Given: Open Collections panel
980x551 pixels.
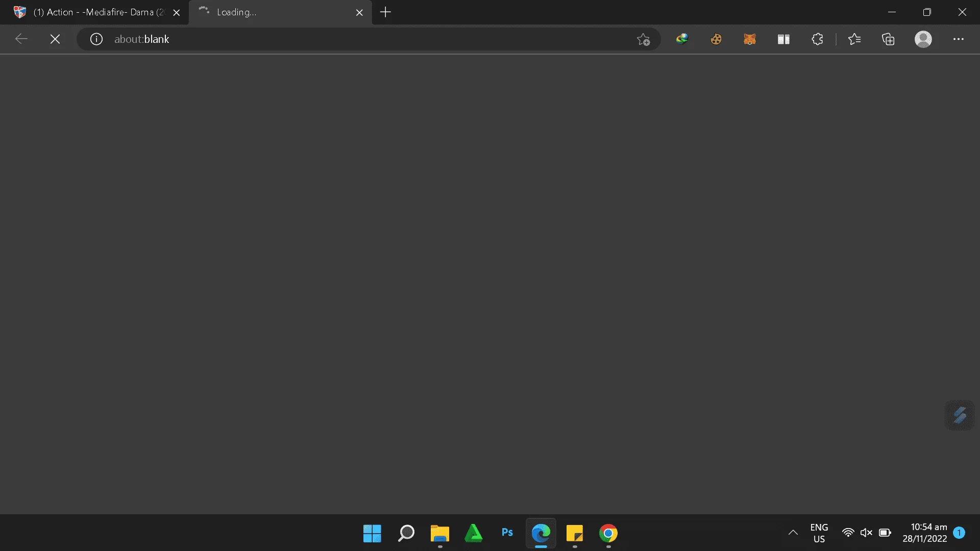Looking at the screenshot, I should click(x=888, y=39).
